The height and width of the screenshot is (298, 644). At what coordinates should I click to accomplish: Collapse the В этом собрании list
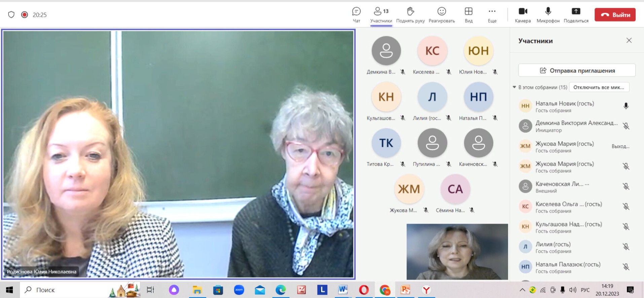click(x=514, y=87)
